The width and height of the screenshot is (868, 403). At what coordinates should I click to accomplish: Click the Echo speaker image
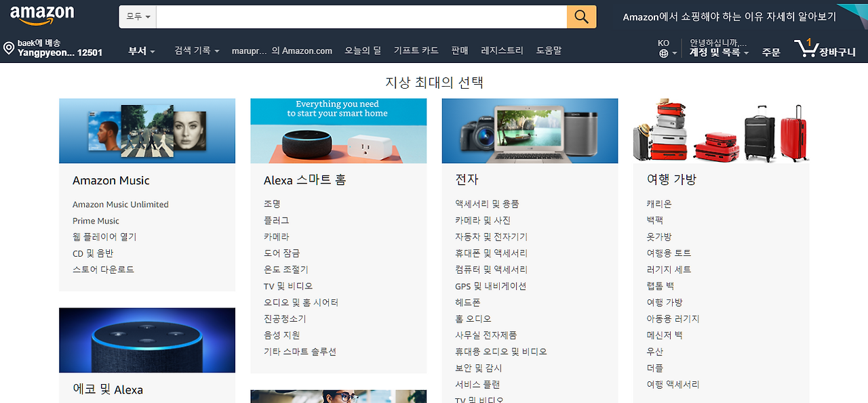click(x=147, y=340)
